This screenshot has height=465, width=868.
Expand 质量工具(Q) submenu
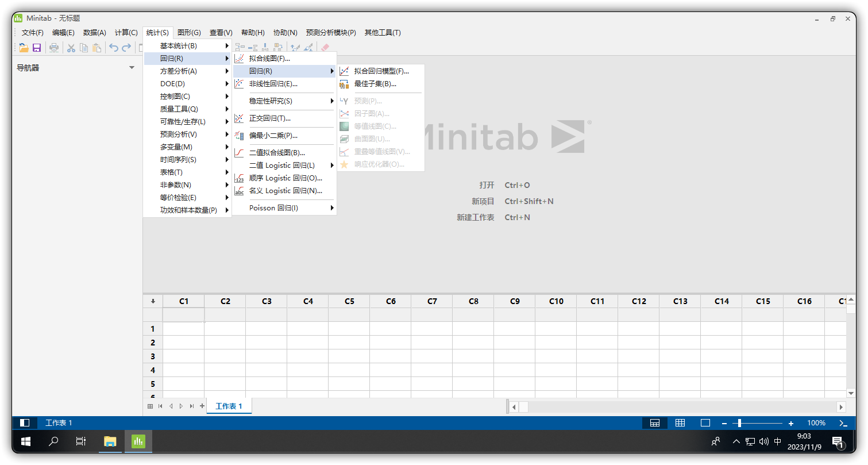pos(187,109)
